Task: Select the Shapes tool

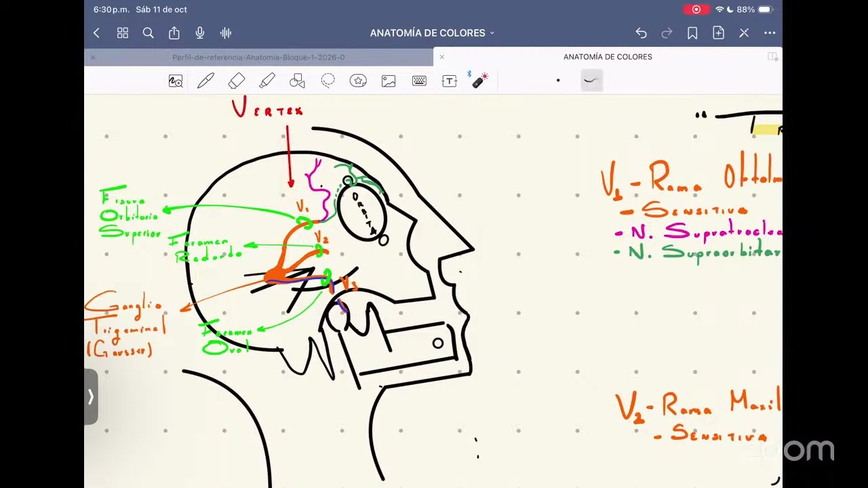Action: (x=297, y=81)
